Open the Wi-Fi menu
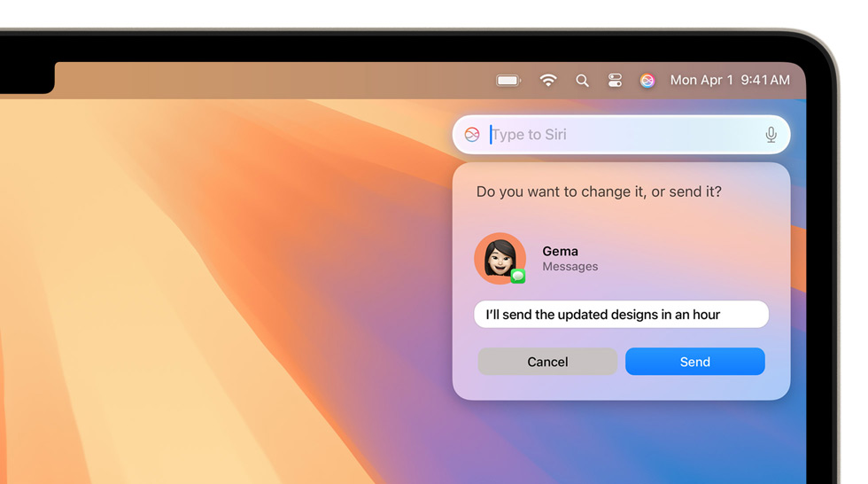Viewport: 868px width, 484px height. 548,81
